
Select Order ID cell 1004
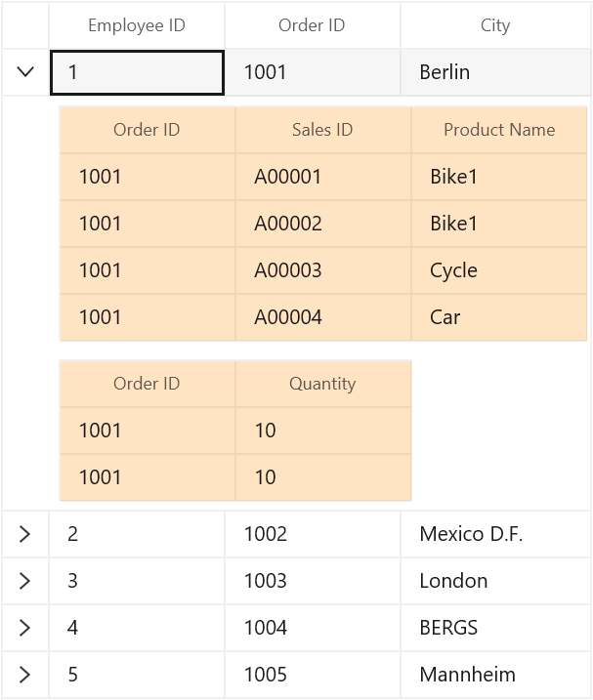(313, 628)
